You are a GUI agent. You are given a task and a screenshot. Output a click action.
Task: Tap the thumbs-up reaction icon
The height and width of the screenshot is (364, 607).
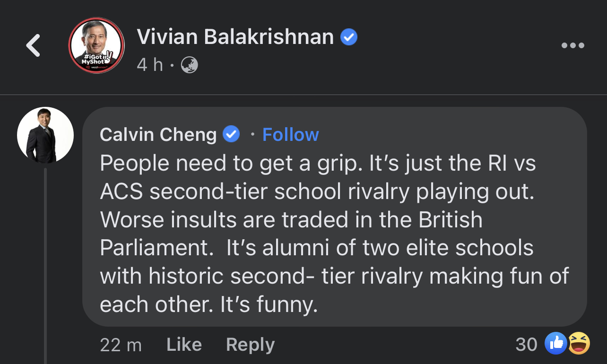click(555, 344)
